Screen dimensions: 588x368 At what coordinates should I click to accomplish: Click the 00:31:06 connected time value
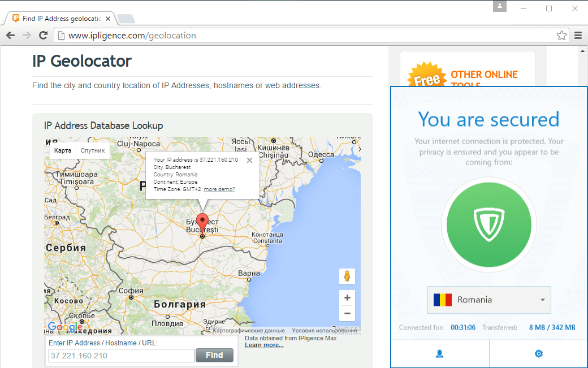pos(463,327)
